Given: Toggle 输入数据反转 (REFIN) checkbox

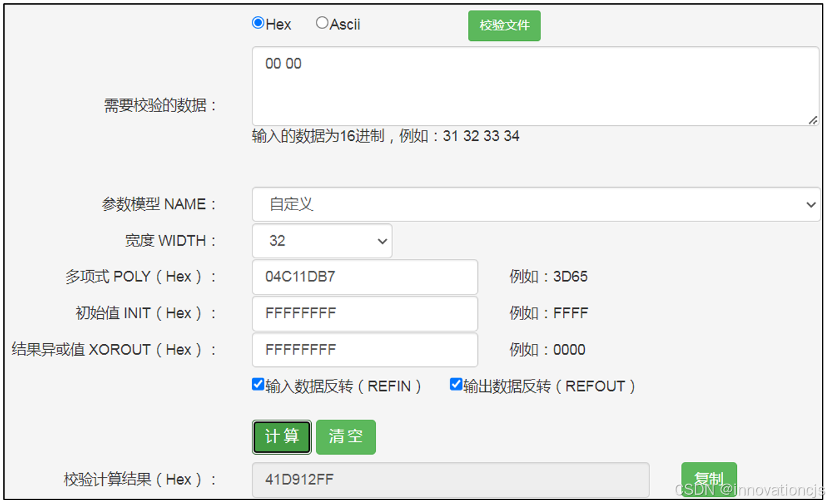Looking at the screenshot, I should (258, 385).
